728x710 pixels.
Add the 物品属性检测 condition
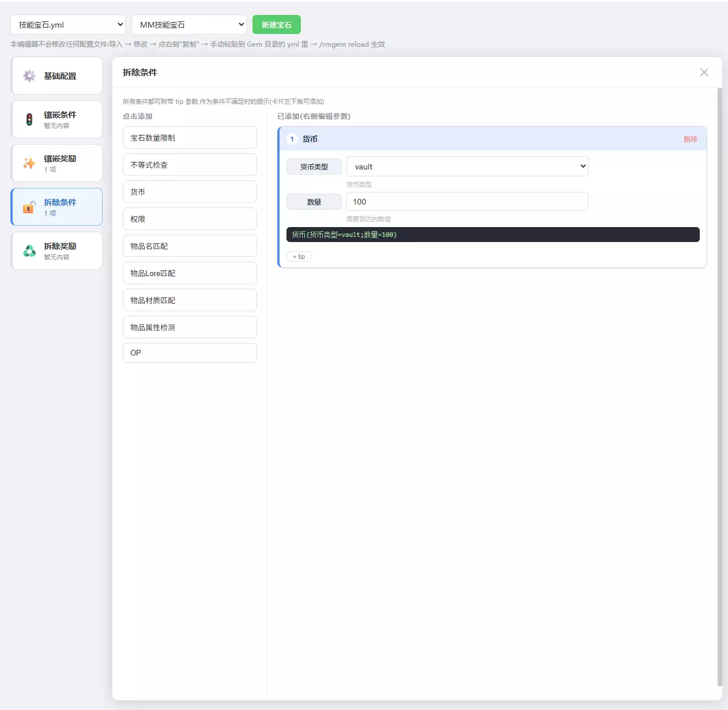(x=190, y=327)
